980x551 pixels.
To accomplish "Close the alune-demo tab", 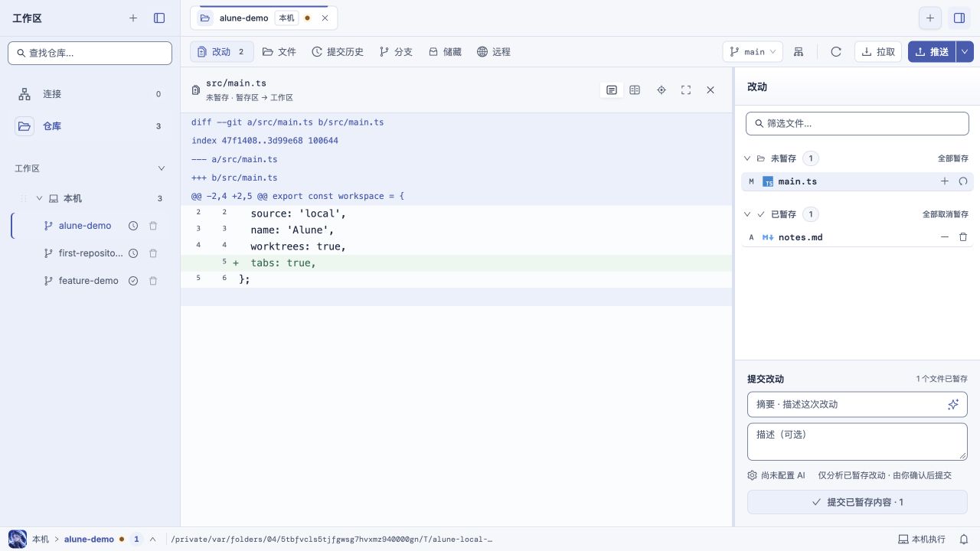I will pos(325,18).
